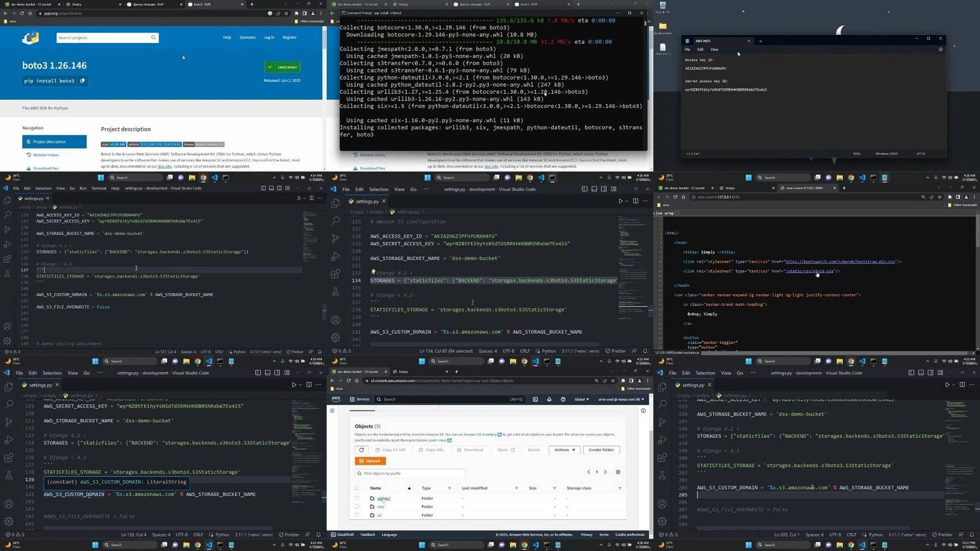Open Run and Debug in VS Code showing Ln 134
Image resolution: width=980 pixels, height=551 pixels.
[335, 256]
